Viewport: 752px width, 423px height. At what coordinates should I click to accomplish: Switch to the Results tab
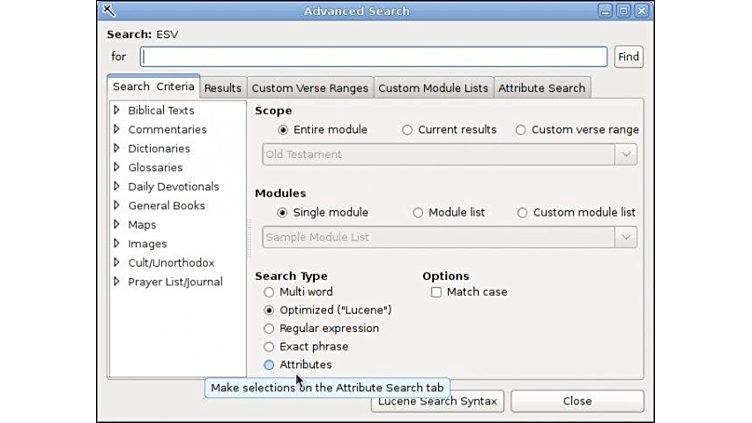click(x=223, y=88)
